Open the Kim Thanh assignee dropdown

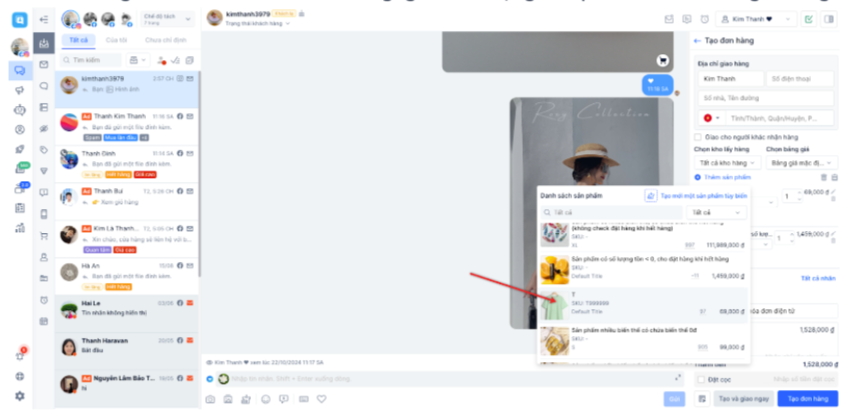click(x=756, y=19)
